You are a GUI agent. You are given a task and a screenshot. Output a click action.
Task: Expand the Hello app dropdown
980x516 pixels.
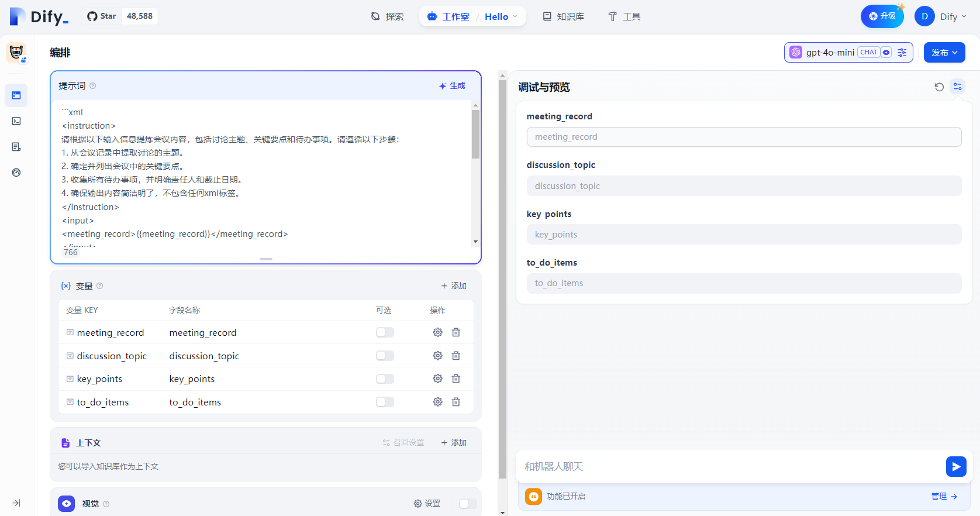click(501, 16)
